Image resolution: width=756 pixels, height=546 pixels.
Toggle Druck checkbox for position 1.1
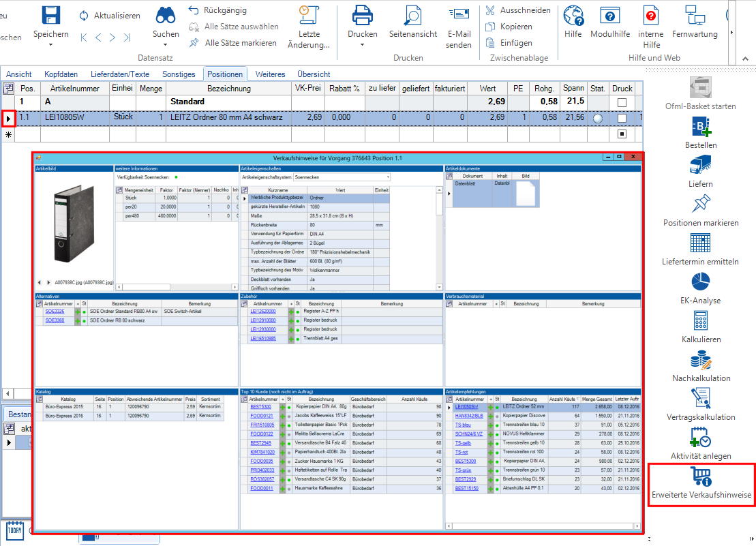pos(622,118)
